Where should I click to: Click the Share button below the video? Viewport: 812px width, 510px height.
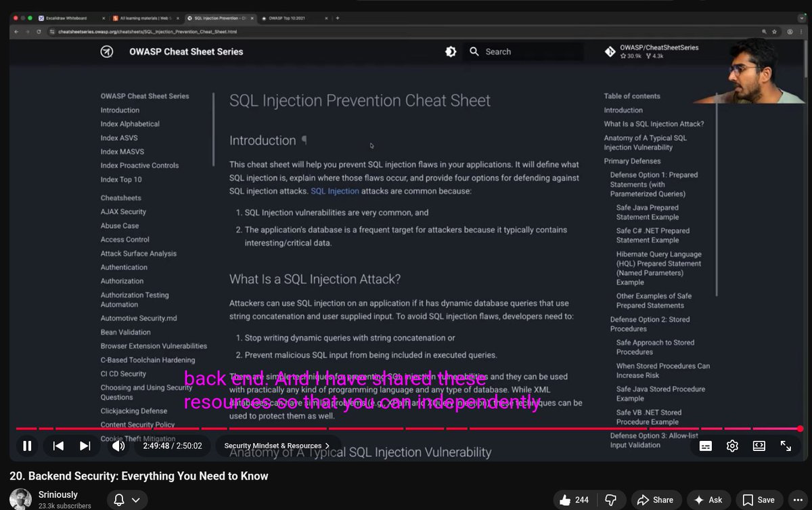click(x=656, y=500)
